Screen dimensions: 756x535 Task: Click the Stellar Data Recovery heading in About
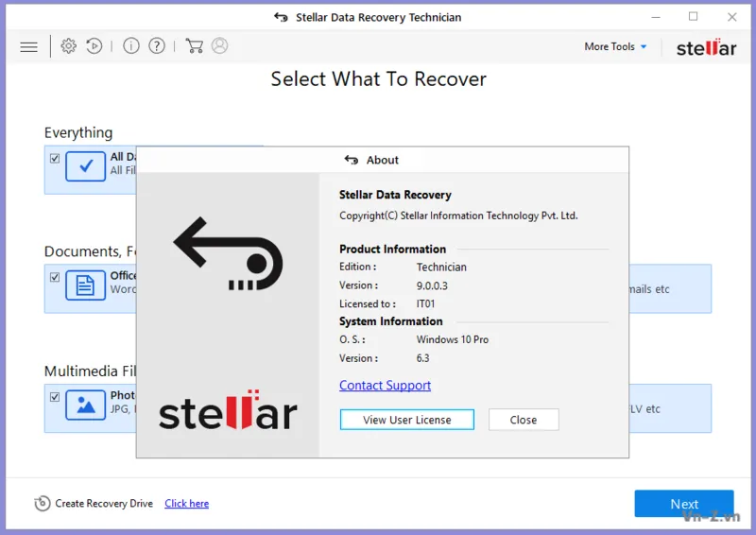tap(395, 195)
